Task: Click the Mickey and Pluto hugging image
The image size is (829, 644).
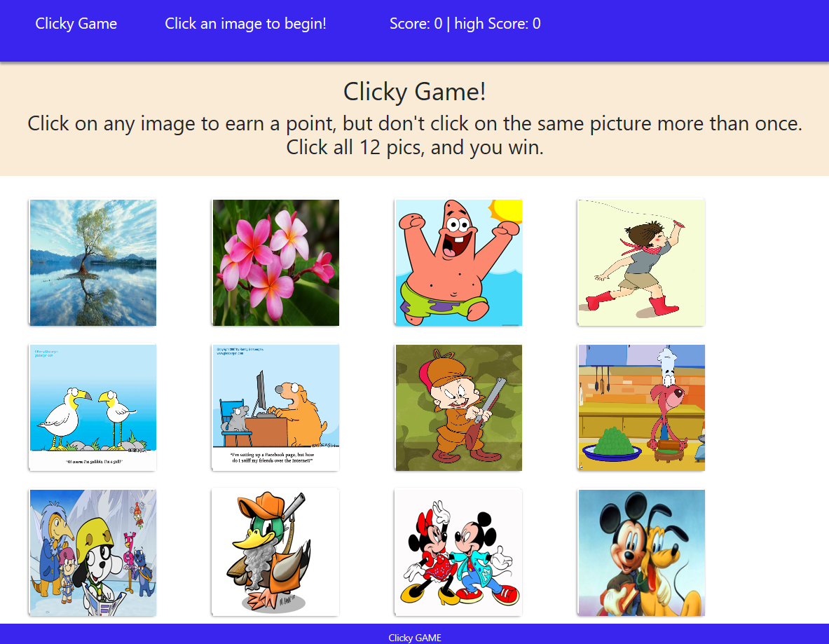Action: (x=641, y=552)
